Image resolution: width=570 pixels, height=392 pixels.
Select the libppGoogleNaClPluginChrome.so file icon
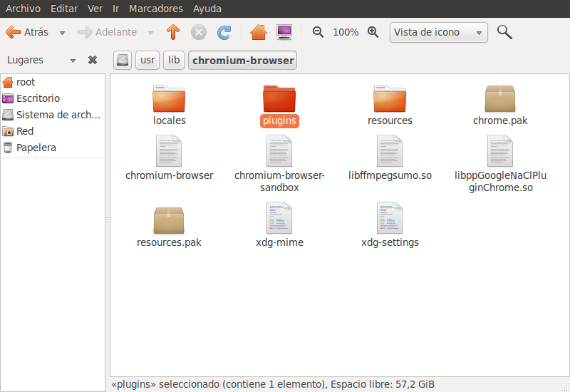point(500,151)
